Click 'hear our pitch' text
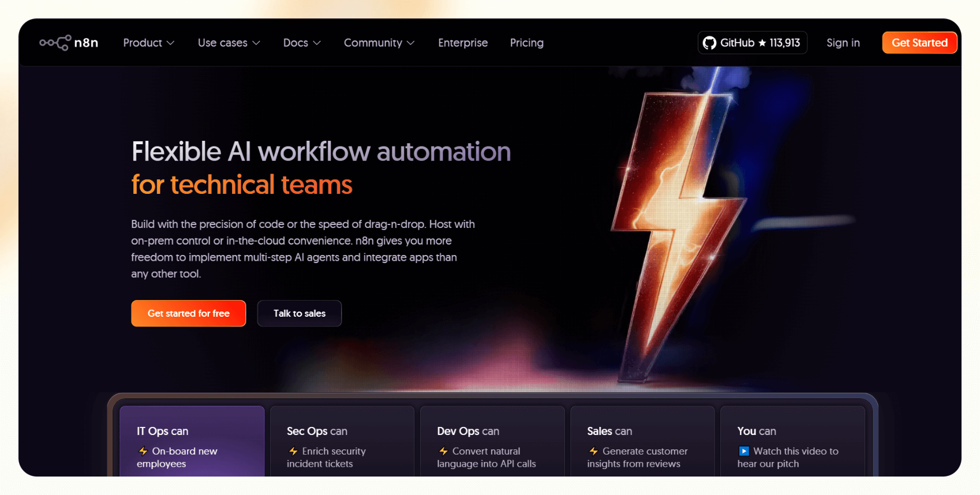This screenshot has height=495, width=980. pyautogui.click(x=768, y=464)
